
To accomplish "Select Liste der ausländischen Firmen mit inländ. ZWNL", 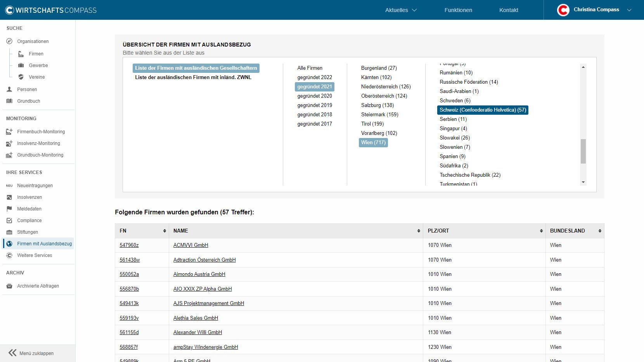I will [x=193, y=77].
